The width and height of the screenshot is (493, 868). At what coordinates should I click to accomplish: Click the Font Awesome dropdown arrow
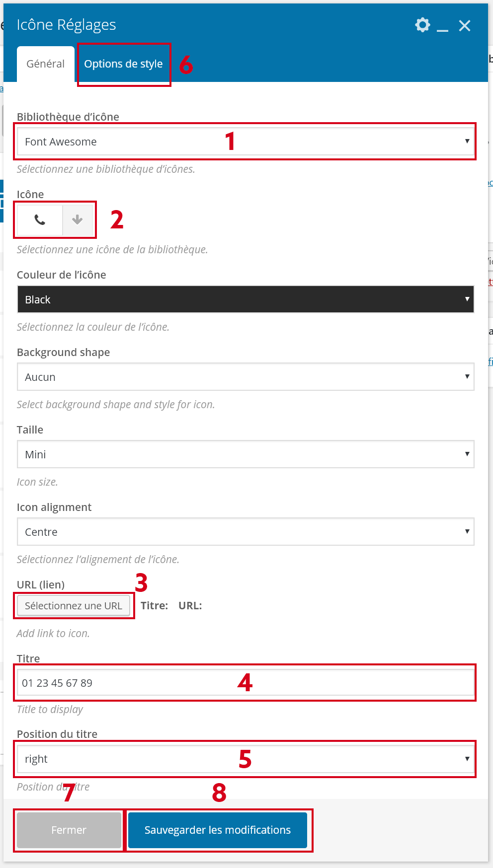click(x=467, y=142)
